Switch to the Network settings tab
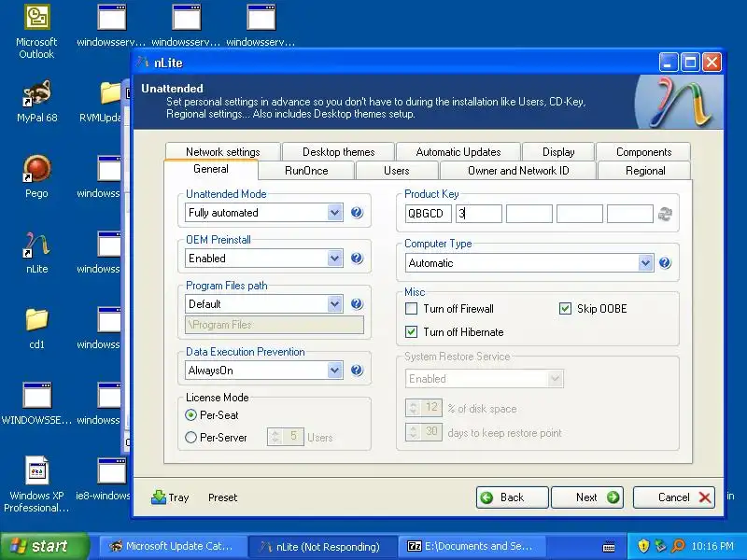 point(222,152)
